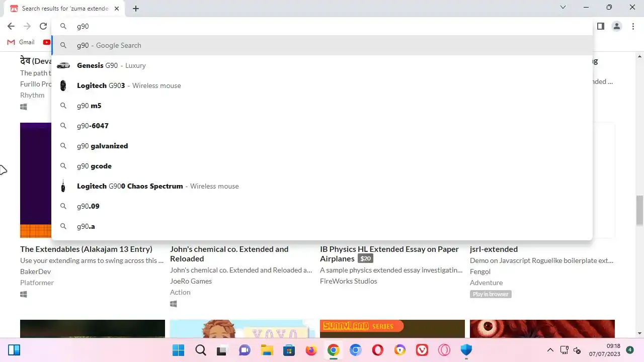Open Microsoft Store from the taskbar
The image size is (644, 362).
(289, 350)
